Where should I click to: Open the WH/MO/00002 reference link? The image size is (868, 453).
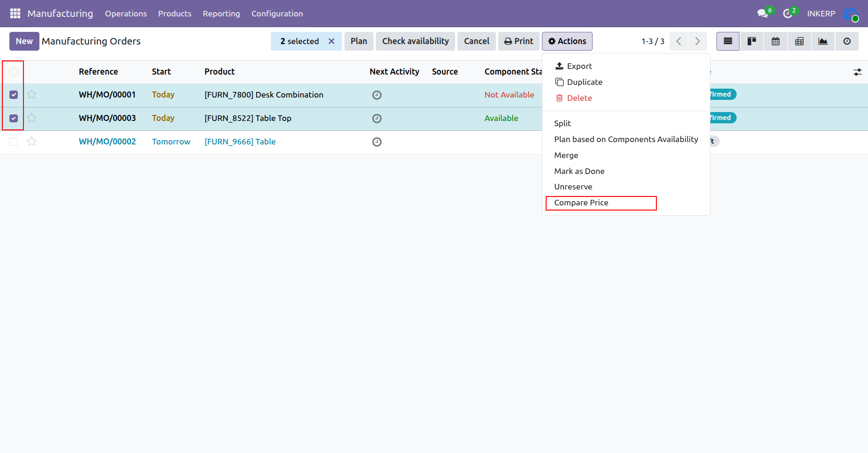click(x=107, y=142)
